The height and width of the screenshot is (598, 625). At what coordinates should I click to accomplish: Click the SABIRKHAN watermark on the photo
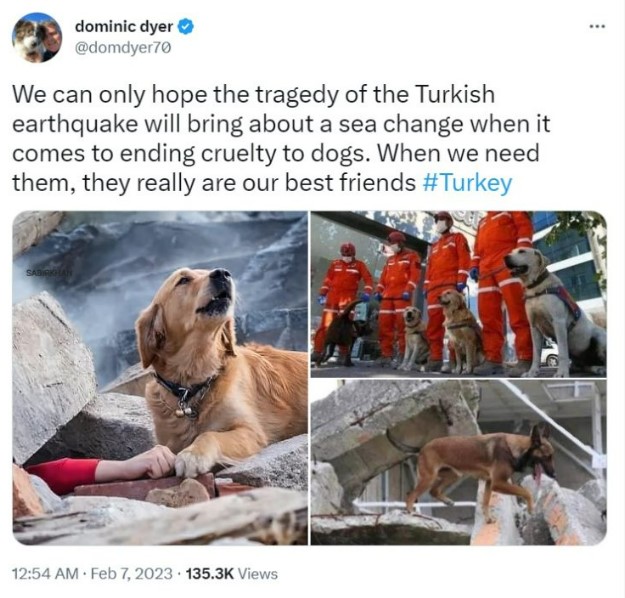point(49,273)
